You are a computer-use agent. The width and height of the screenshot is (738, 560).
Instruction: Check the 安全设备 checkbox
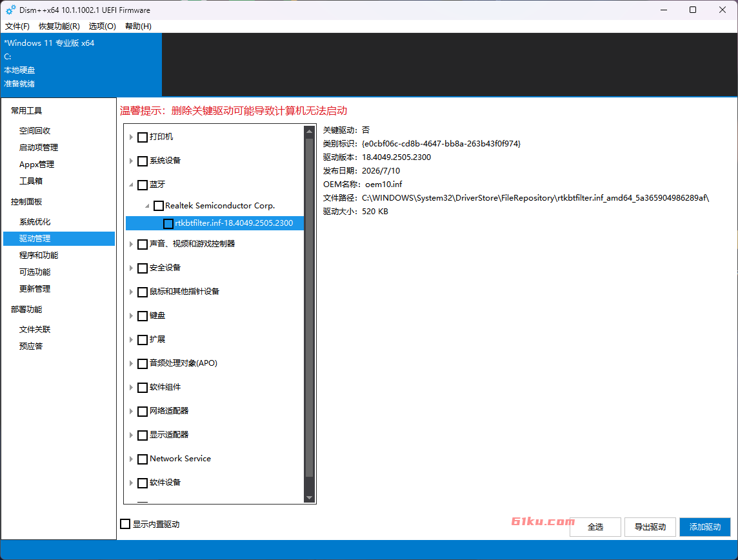143,268
